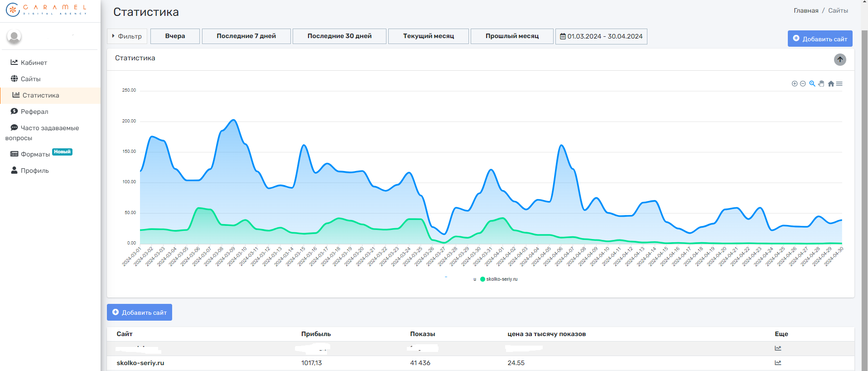Switch to Прошлый месяц period
The image size is (868, 371).
coord(512,36)
